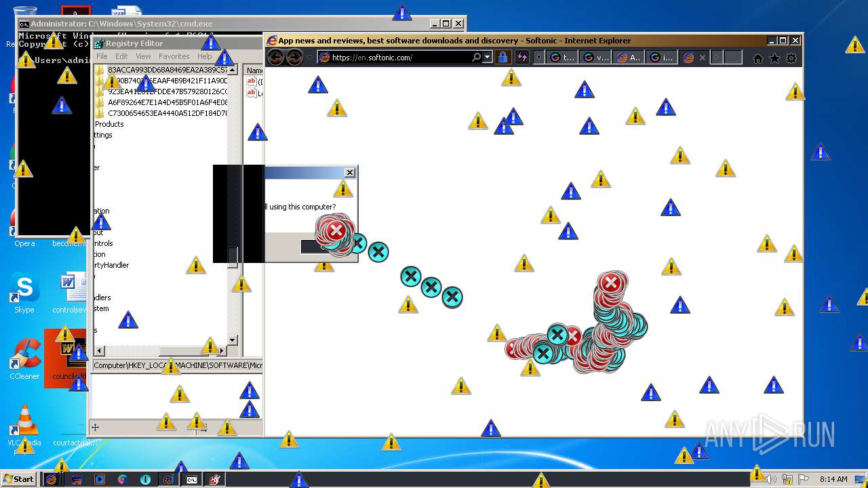Switch to the first Google tab in IE
Screen dimensions: 868x488
[x=562, y=58]
